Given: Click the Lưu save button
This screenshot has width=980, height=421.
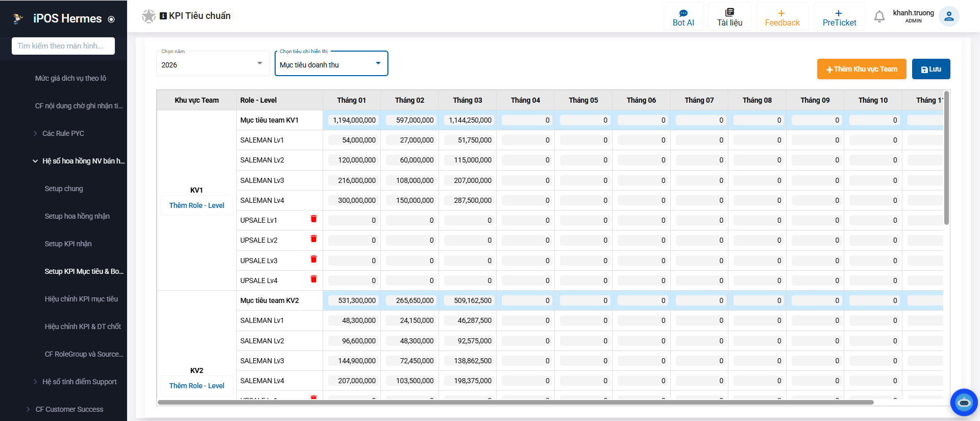Looking at the screenshot, I should click(x=931, y=69).
